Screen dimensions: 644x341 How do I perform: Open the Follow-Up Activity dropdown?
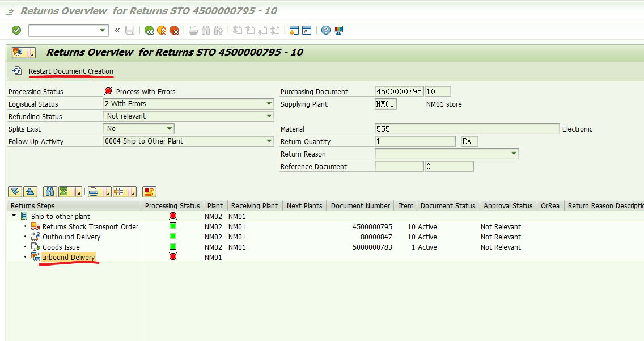click(269, 141)
